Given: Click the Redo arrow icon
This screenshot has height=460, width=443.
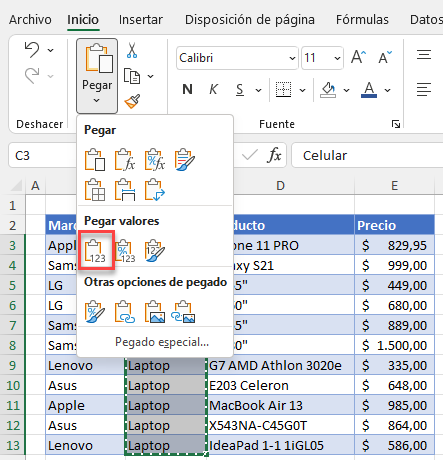Looking at the screenshot, I should 32,76.
